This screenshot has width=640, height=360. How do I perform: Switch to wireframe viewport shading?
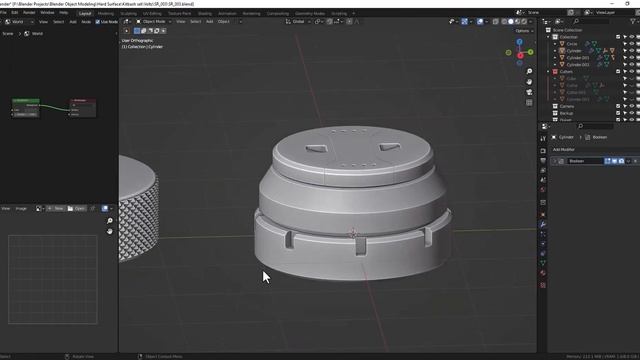click(x=504, y=22)
